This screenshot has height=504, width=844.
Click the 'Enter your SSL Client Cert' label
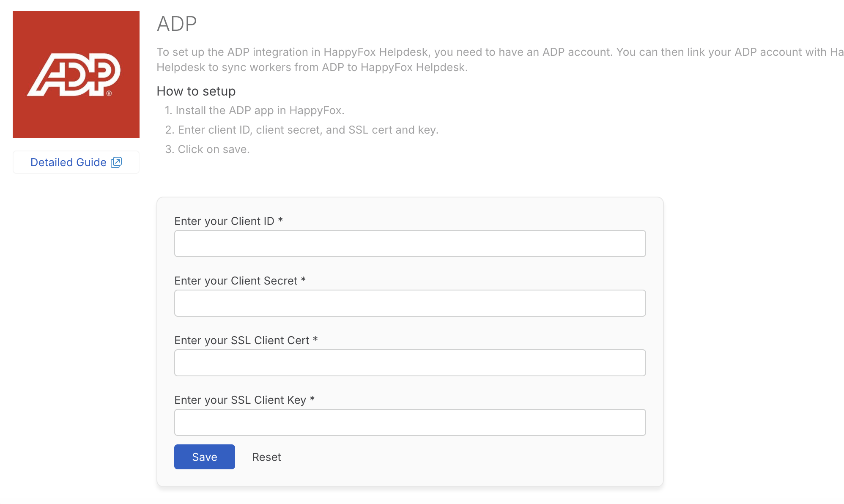246,340
